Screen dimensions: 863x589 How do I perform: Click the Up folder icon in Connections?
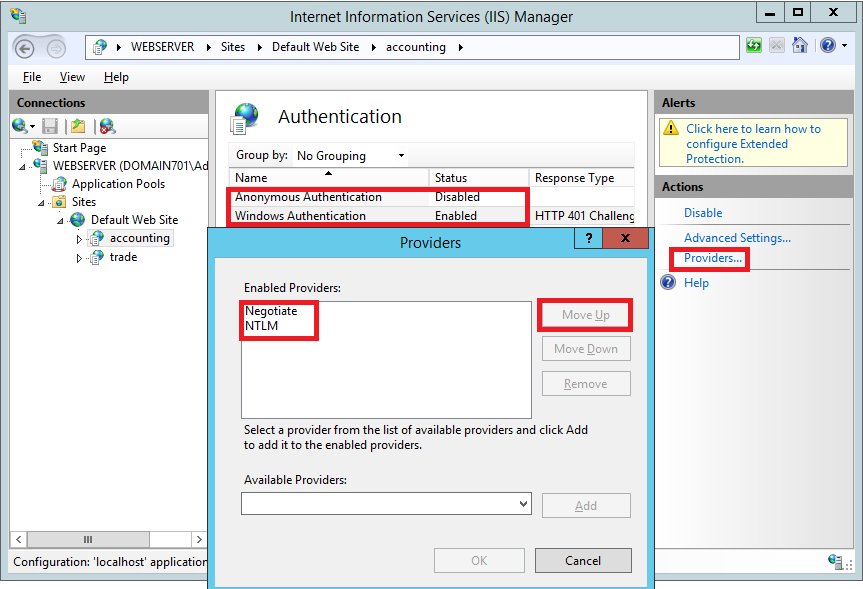point(78,126)
